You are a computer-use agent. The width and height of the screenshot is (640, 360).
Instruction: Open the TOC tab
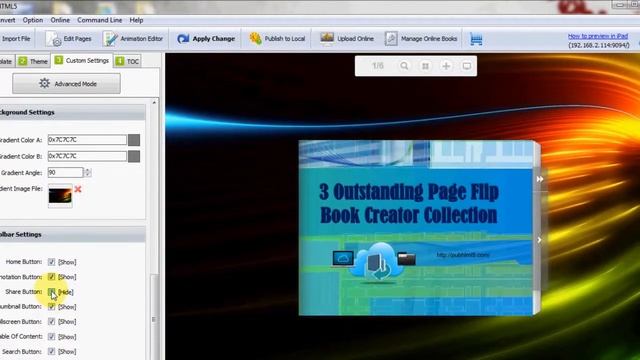click(x=128, y=61)
